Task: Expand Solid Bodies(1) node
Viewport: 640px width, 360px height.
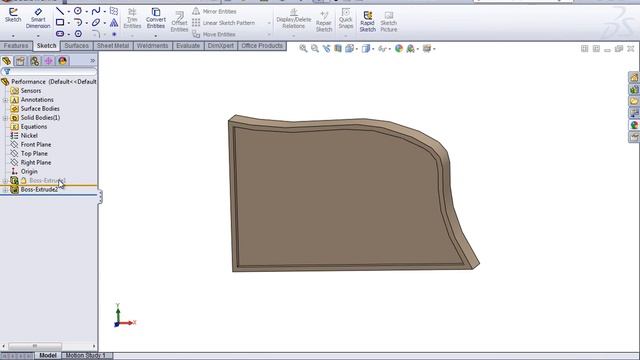Action: [x=5, y=118]
